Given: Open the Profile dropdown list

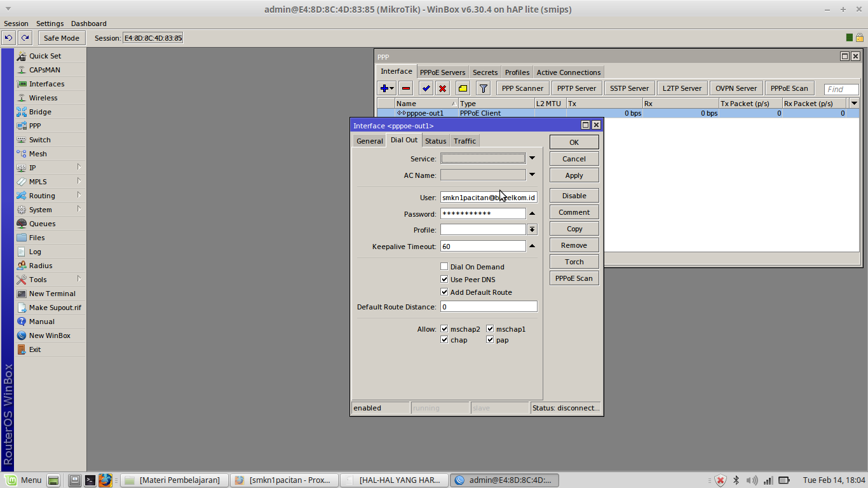Looking at the screenshot, I should (x=532, y=229).
